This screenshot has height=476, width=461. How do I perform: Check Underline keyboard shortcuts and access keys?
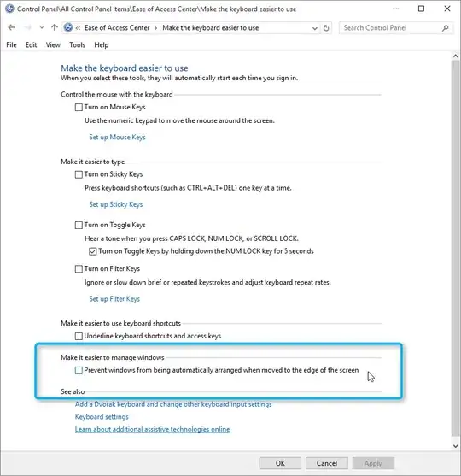(x=79, y=336)
